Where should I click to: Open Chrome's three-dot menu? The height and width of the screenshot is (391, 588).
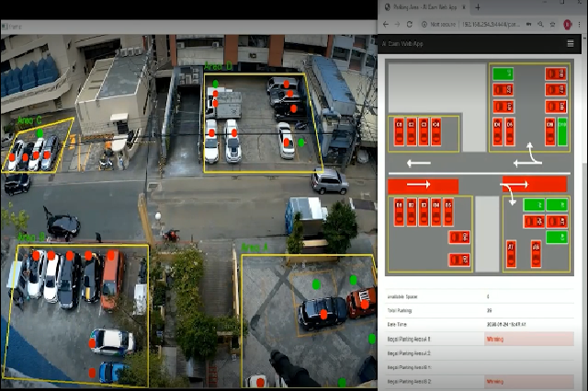580,25
